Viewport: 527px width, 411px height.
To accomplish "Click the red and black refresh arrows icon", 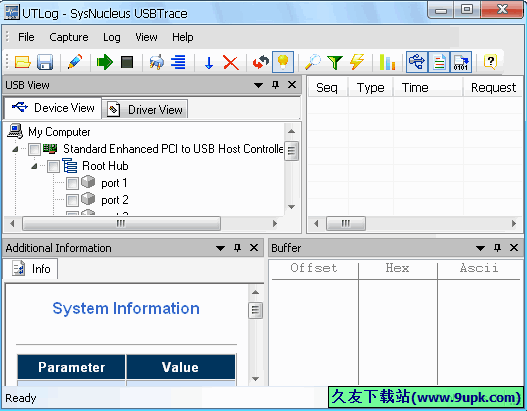I will click(261, 62).
